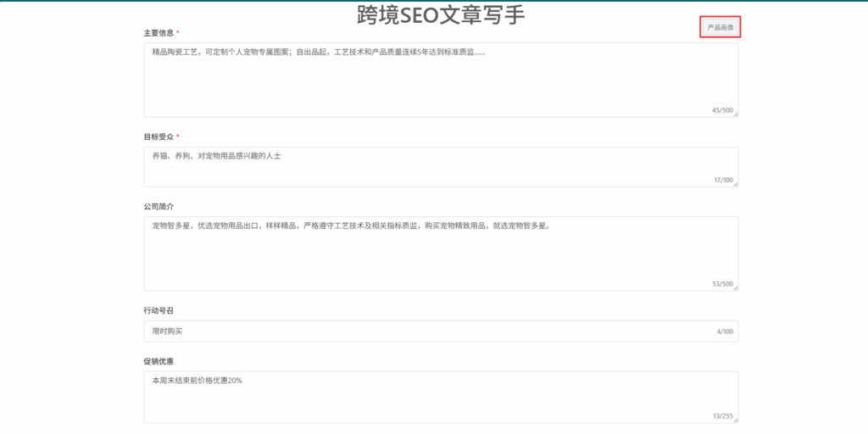Click the 主要信息 field label

click(x=159, y=33)
